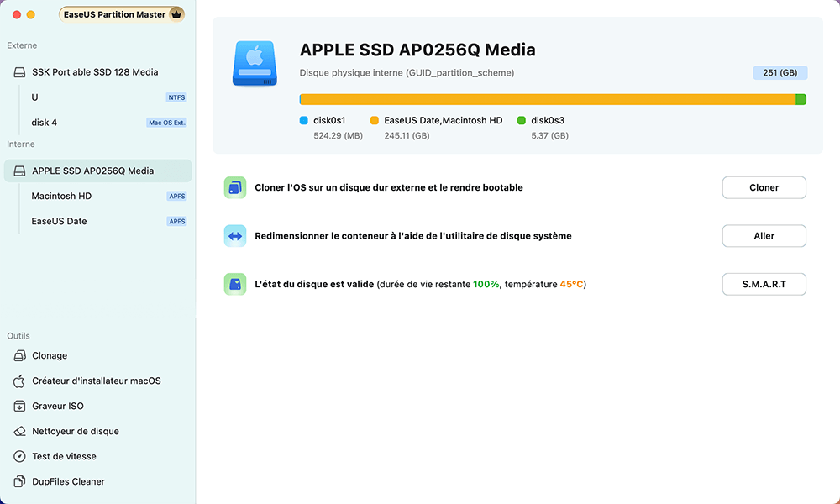Click the Test de vitesse gauge icon
Screen dimensions: 840x504
click(x=19, y=456)
